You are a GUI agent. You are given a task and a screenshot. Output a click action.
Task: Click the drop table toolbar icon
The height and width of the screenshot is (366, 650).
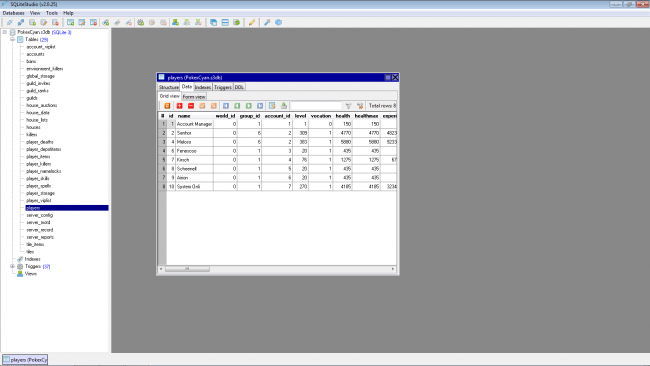point(93,22)
